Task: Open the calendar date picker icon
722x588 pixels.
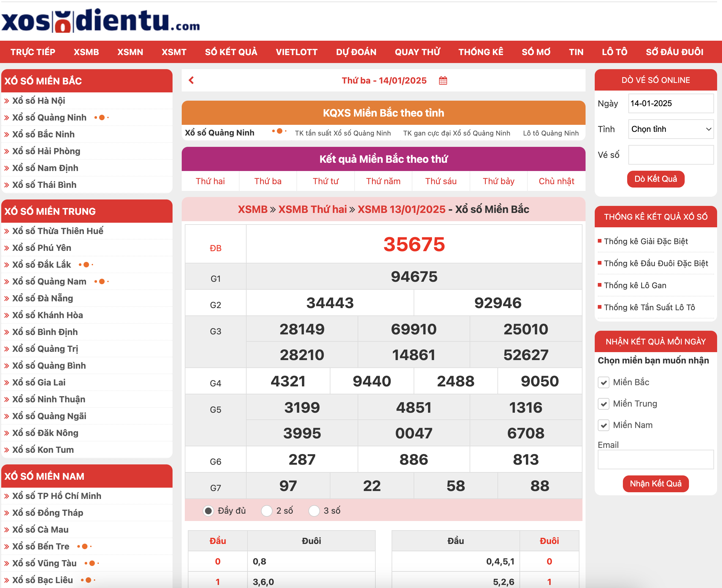Action: click(443, 81)
